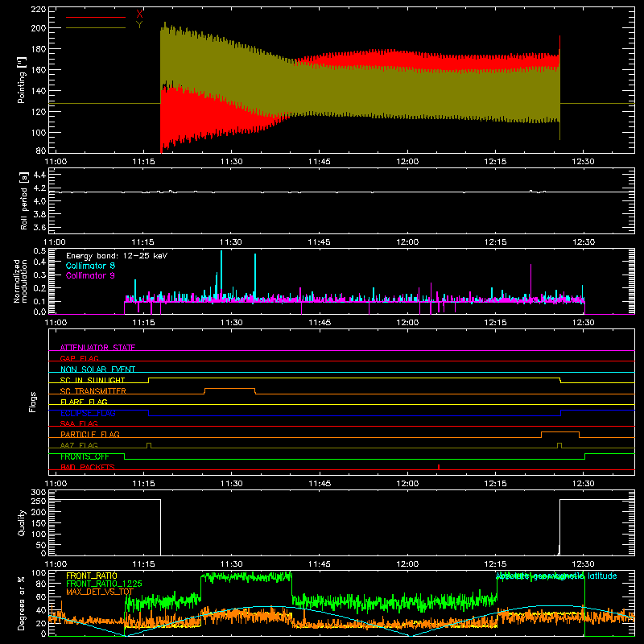Click the red X legend line
Screen dimensions: 644x644
(96, 17)
